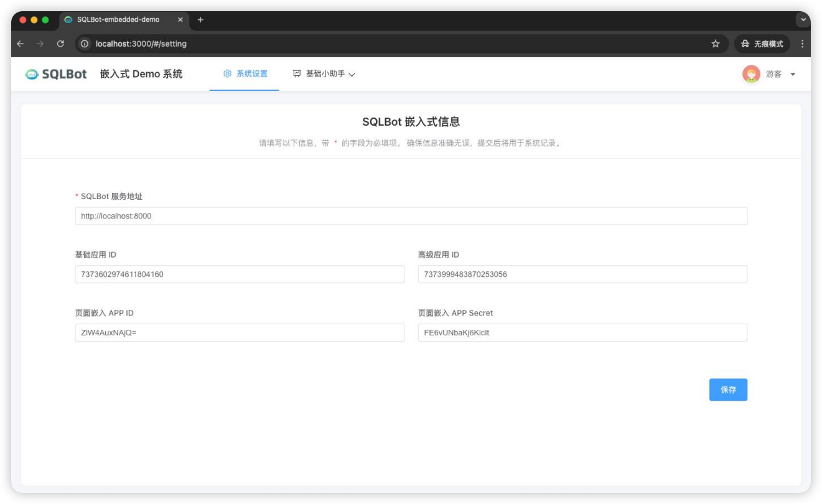The height and width of the screenshot is (504, 822).
Task: Open the browser three-dot menu
Action: coord(802,44)
